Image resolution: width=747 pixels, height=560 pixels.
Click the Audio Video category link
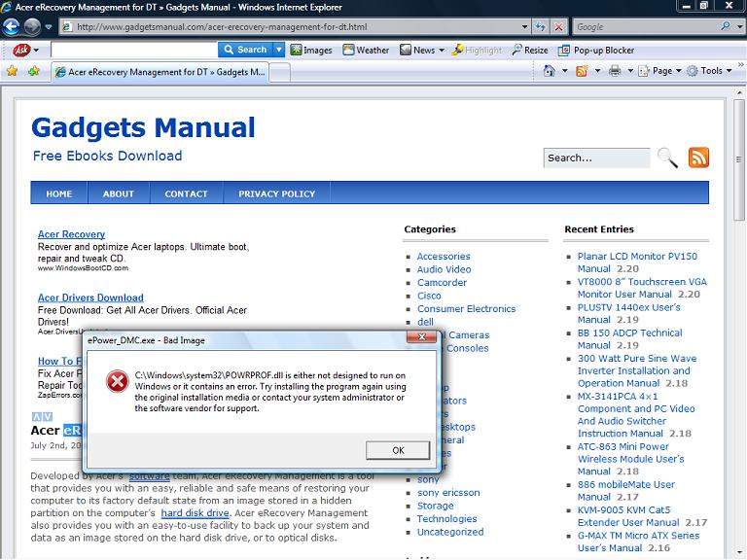[x=444, y=269]
